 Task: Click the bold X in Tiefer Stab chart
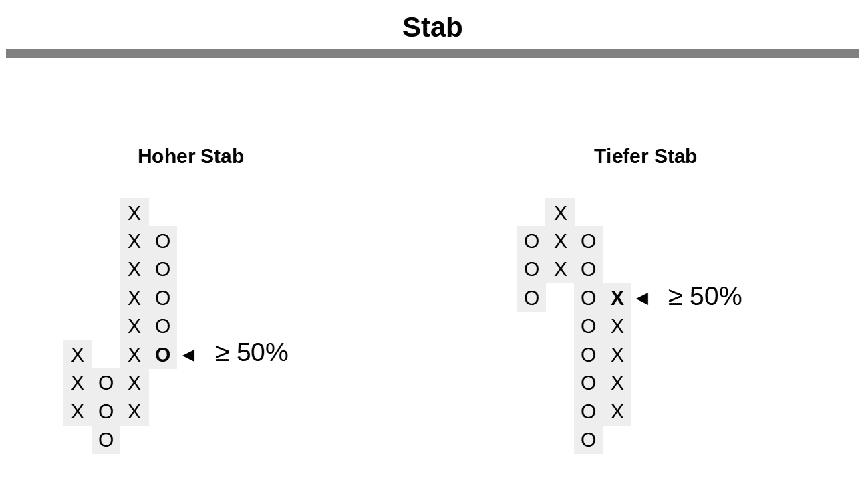(x=617, y=298)
